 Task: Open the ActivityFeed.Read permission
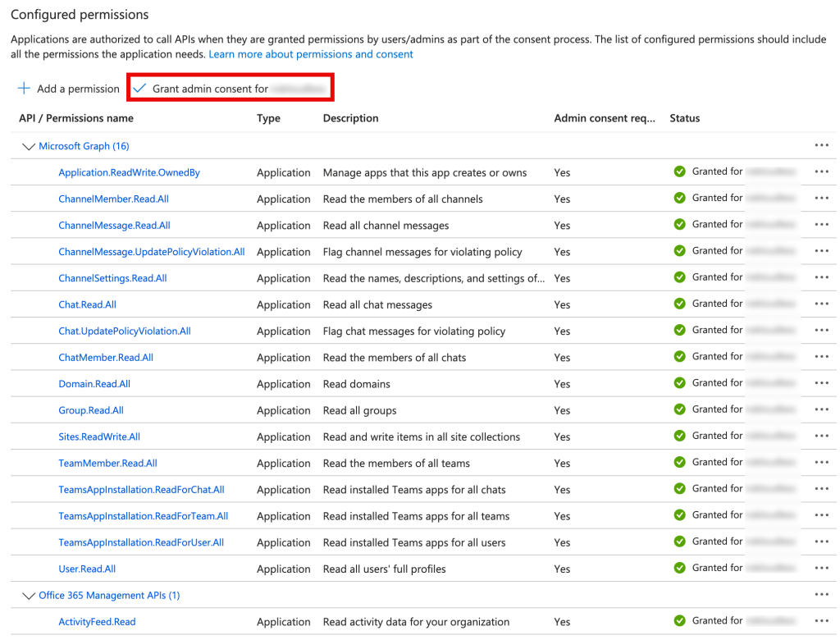click(x=97, y=622)
